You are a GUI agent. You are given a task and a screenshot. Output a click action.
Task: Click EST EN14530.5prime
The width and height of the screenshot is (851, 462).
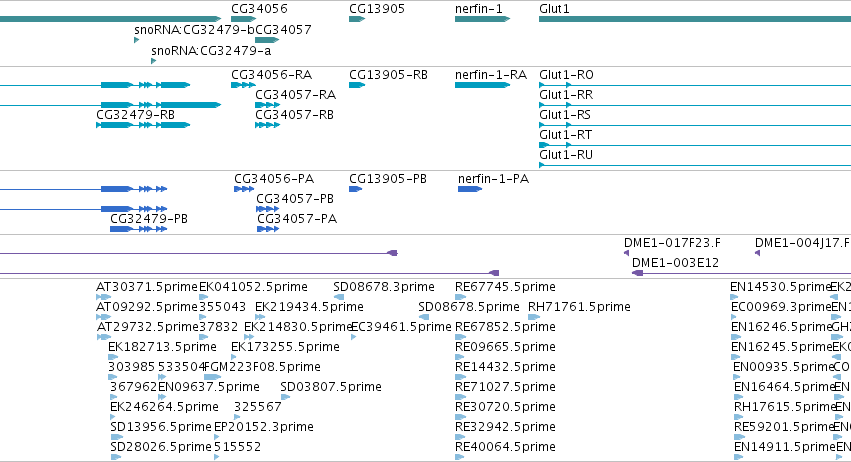pyautogui.click(x=781, y=287)
